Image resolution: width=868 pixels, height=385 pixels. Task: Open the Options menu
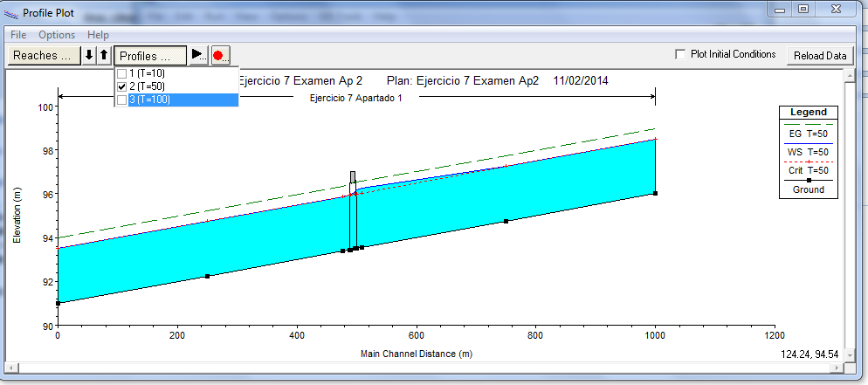tap(56, 35)
